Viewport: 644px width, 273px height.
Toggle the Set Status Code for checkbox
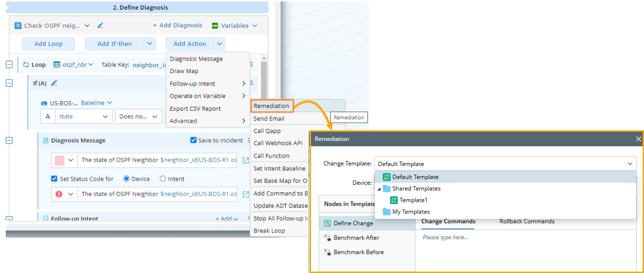54,179
